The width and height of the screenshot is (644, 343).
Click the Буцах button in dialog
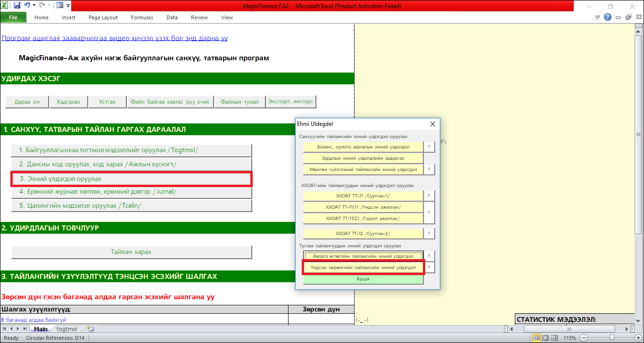363,279
